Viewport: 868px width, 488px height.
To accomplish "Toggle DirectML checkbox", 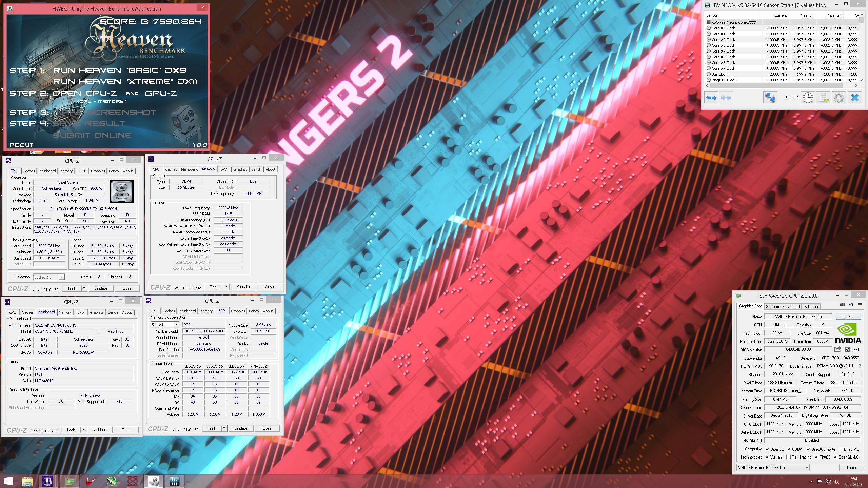I will point(841,449).
